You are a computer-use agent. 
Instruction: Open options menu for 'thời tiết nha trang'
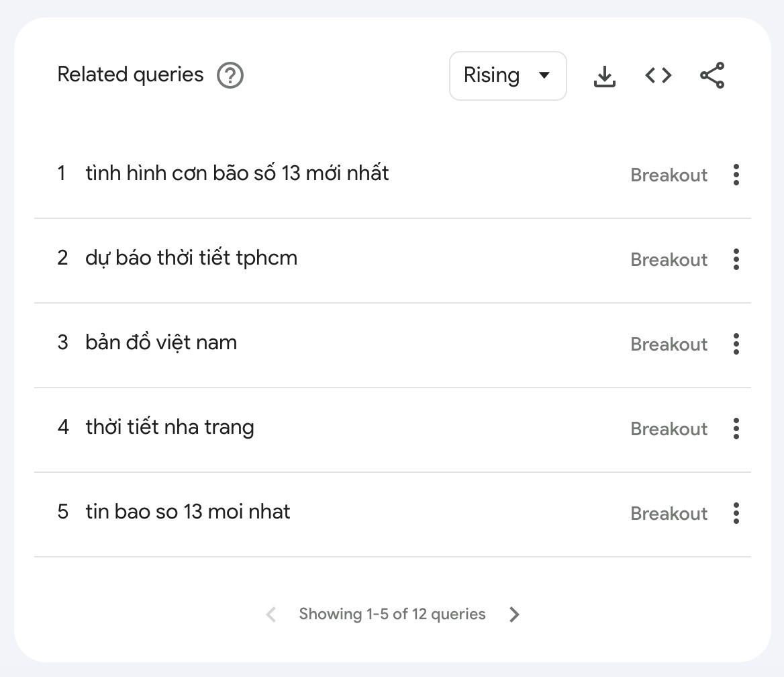(x=736, y=428)
